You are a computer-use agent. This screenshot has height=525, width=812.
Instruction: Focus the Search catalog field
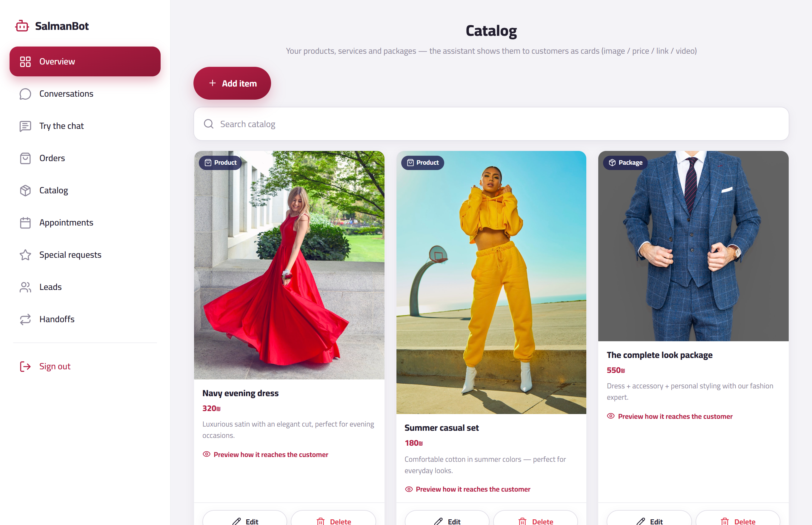coord(491,124)
